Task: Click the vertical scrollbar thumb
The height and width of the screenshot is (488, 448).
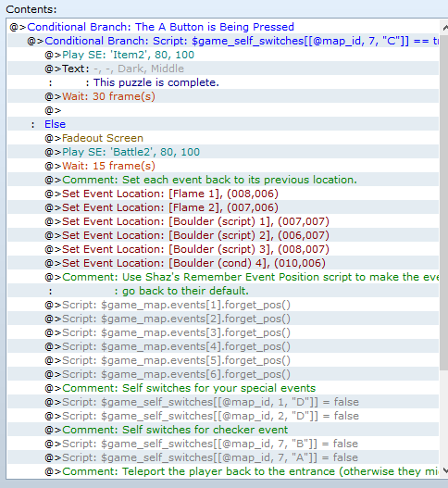Action: click(444, 202)
